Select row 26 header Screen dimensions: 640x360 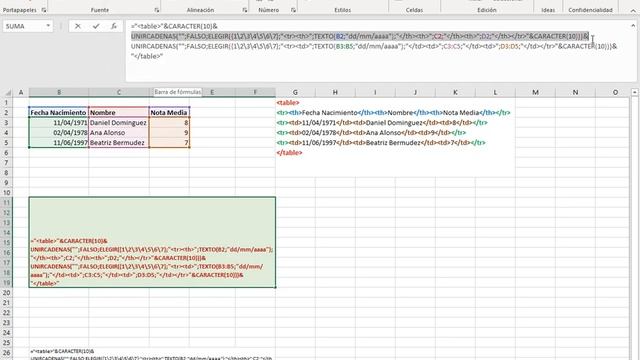point(7,353)
